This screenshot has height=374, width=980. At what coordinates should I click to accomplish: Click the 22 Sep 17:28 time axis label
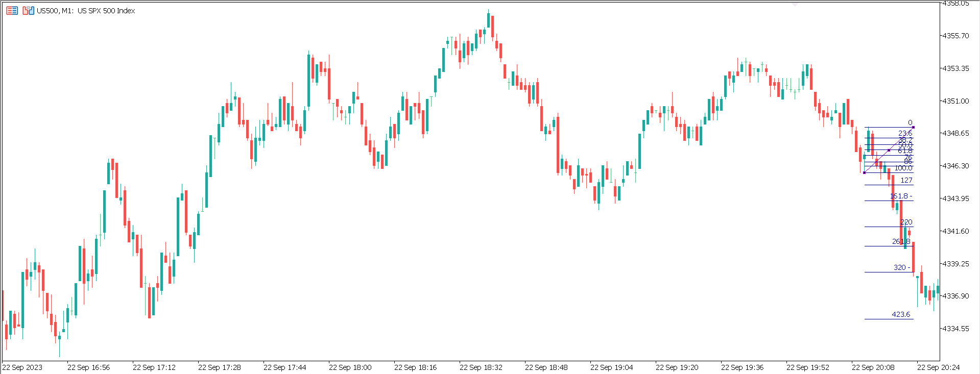click(219, 367)
